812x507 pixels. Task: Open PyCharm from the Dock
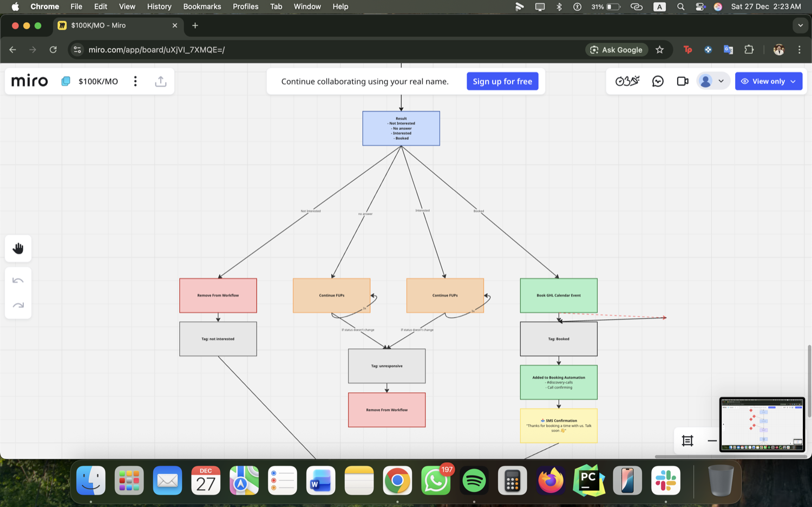[589, 480]
